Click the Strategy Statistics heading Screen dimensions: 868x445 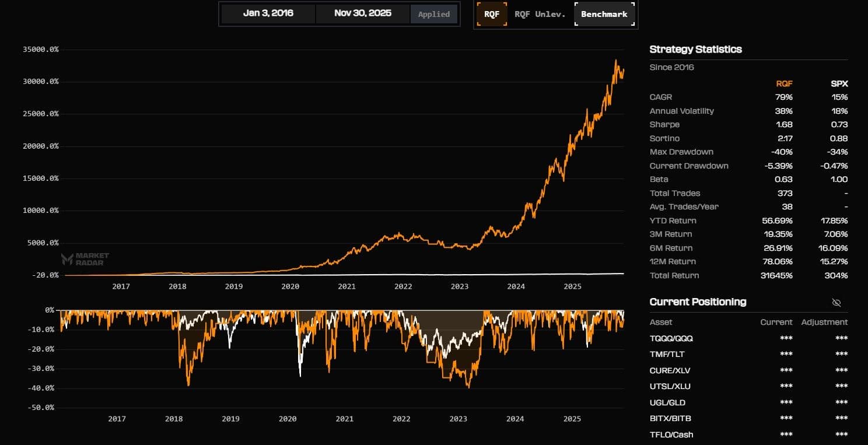click(695, 50)
